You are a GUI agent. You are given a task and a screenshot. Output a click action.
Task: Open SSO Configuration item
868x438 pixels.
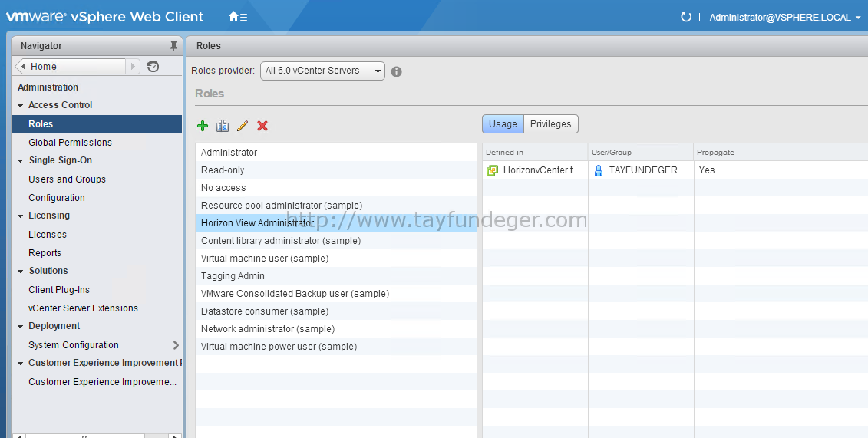(57, 197)
